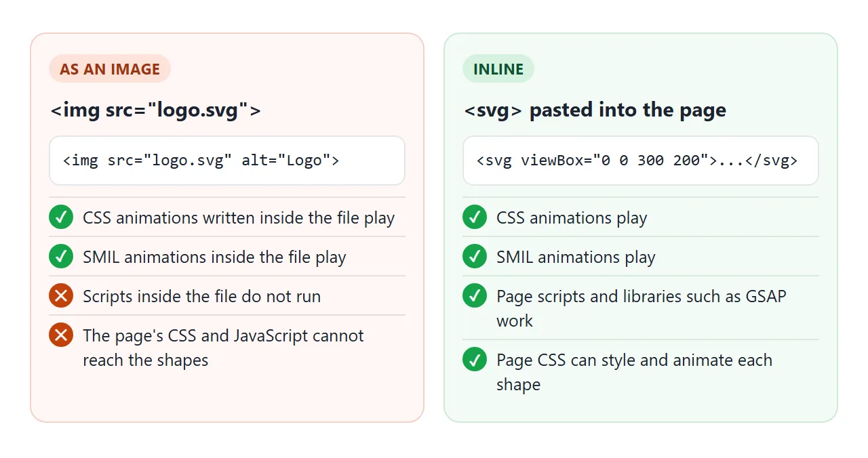This screenshot has width=868, height=458.
Task: Click the svg viewBox code snippet box
Action: click(x=641, y=161)
